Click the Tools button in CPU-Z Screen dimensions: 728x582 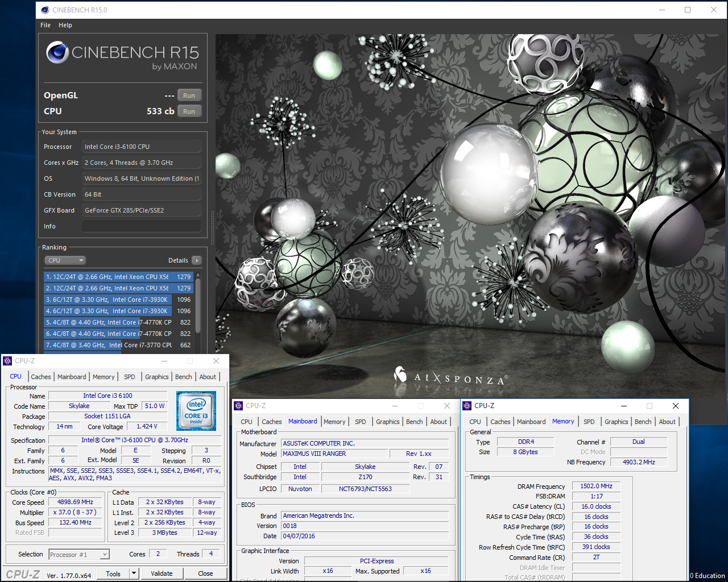113,573
